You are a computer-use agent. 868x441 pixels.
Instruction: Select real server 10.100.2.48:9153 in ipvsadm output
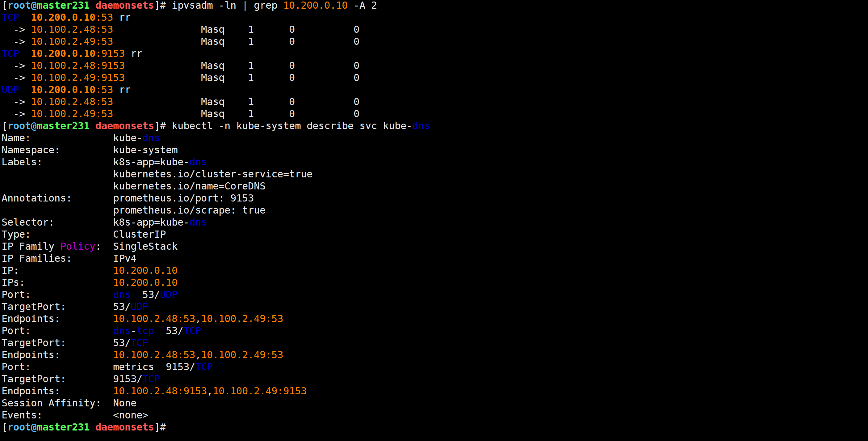(78, 66)
